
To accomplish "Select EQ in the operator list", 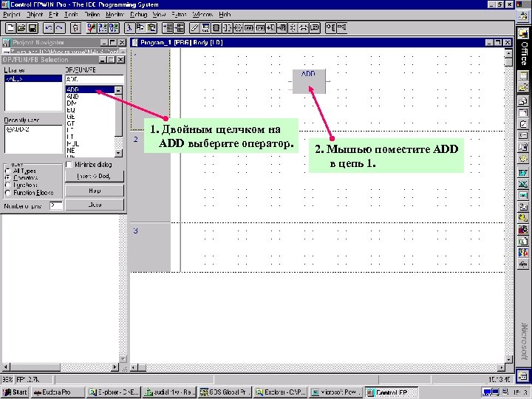I will [90, 110].
